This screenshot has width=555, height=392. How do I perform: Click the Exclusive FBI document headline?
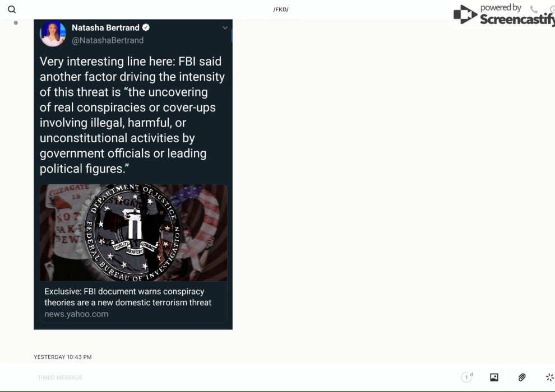(128, 297)
